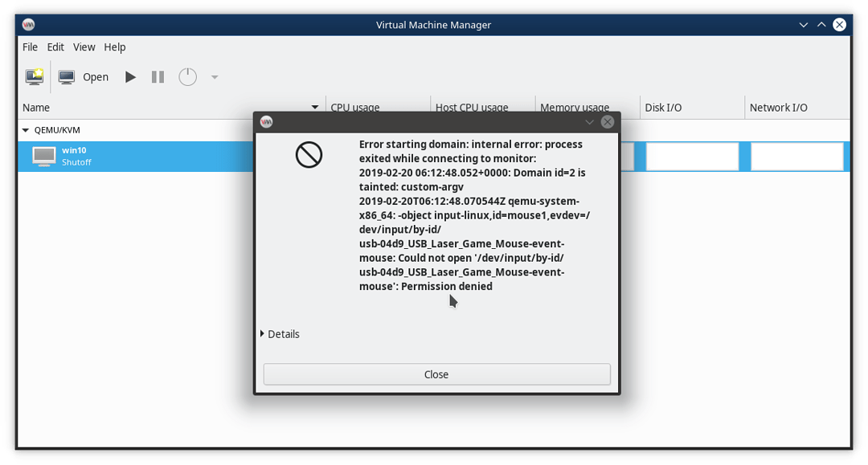The height and width of the screenshot is (465, 868).
Task: Pause the virtual machine
Action: (158, 77)
